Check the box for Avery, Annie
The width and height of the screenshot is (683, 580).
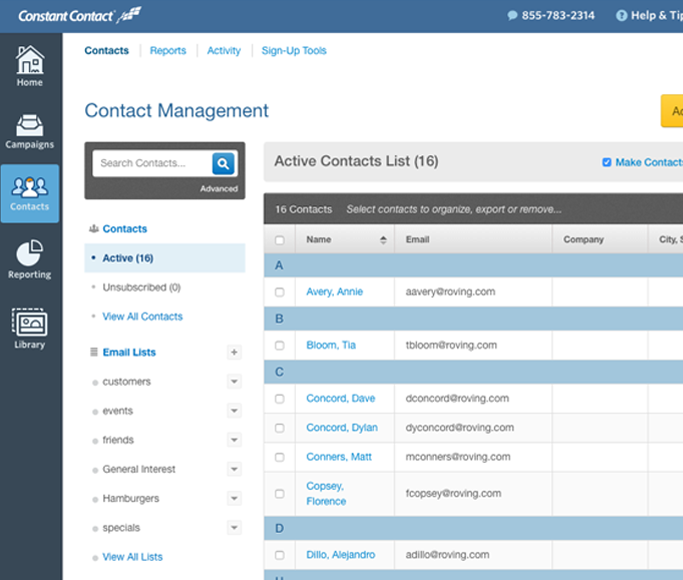(280, 292)
